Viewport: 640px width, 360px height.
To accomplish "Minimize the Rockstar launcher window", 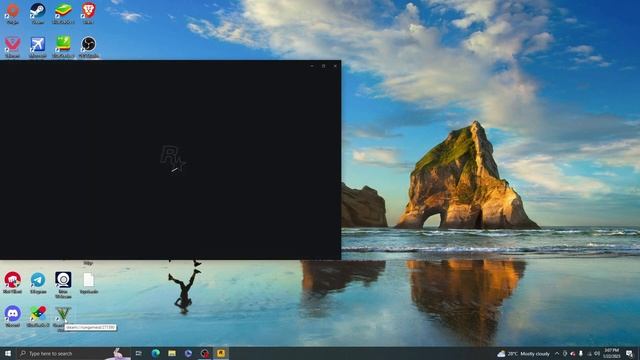I will click(x=312, y=66).
